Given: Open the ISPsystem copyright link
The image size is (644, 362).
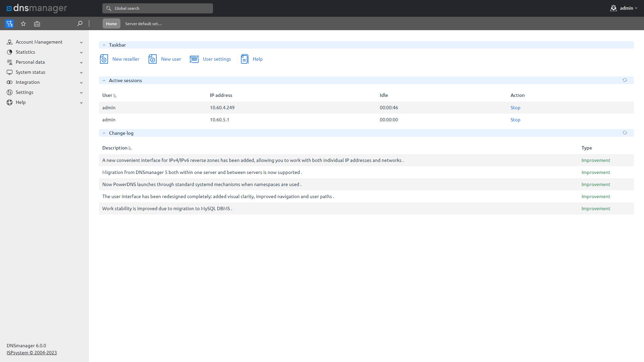Looking at the screenshot, I should tap(32, 353).
